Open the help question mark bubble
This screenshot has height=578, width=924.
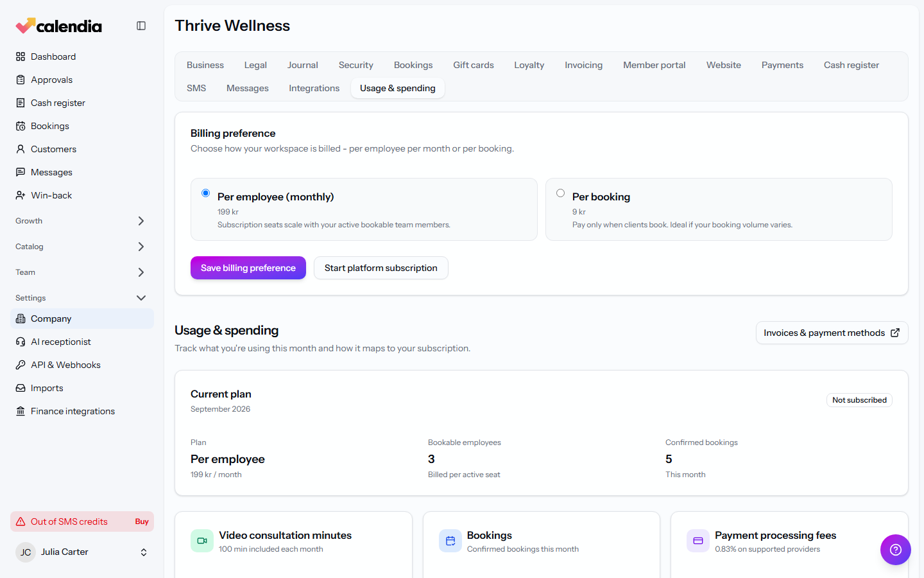896,550
